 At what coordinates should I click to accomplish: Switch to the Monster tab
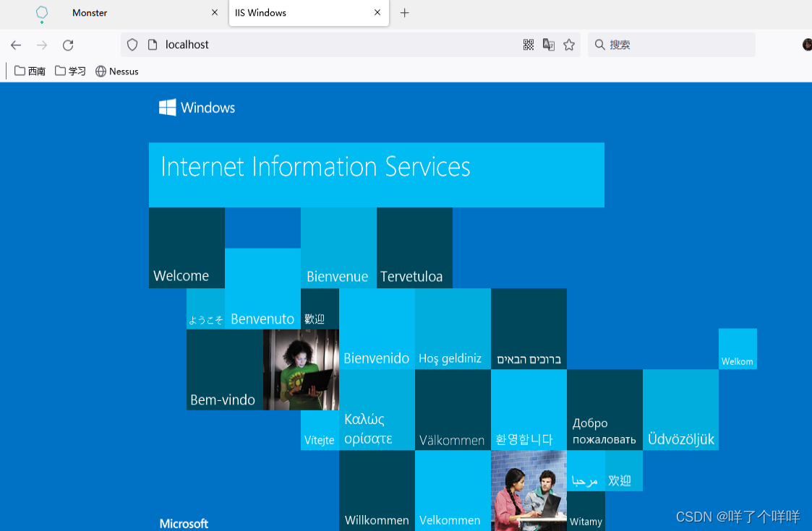click(123, 13)
